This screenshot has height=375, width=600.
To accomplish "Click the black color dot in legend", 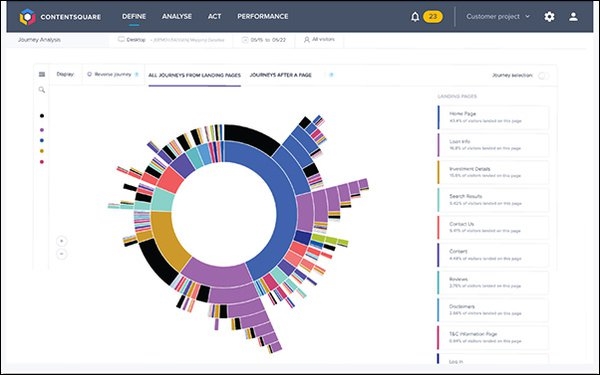I will pos(42,116).
